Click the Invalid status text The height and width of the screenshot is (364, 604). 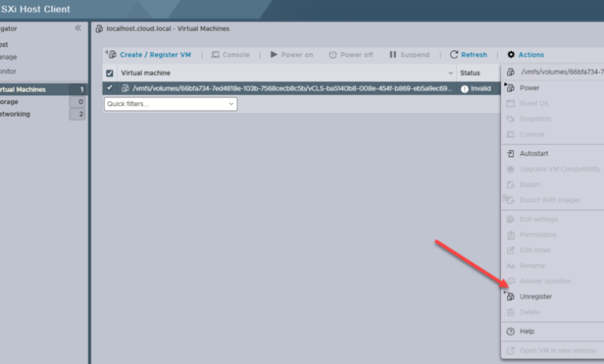(x=481, y=89)
